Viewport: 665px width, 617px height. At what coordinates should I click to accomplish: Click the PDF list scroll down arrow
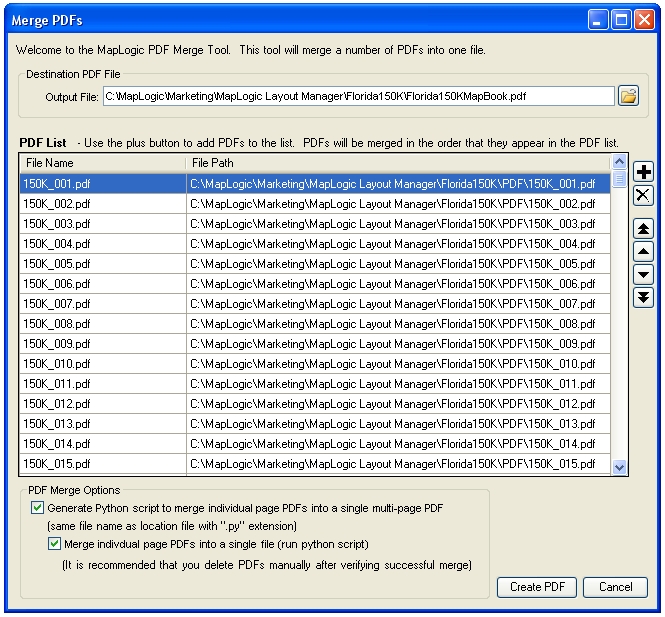pyautogui.click(x=619, y=467)
